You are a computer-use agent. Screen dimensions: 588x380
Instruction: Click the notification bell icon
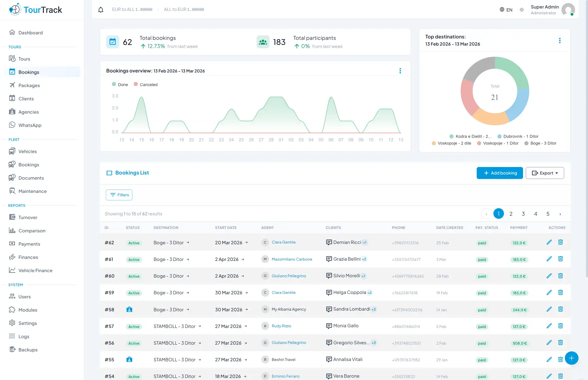click(100, 10)
